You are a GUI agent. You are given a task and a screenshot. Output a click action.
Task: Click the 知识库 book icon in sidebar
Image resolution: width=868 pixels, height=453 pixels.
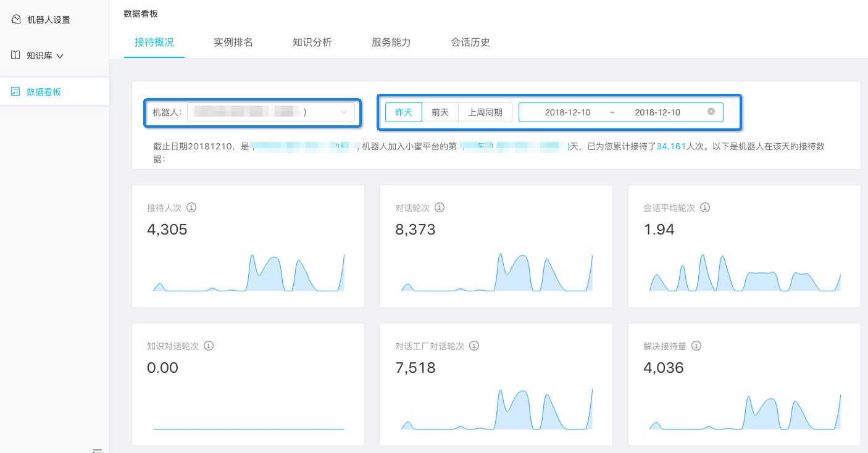(16, 55)
